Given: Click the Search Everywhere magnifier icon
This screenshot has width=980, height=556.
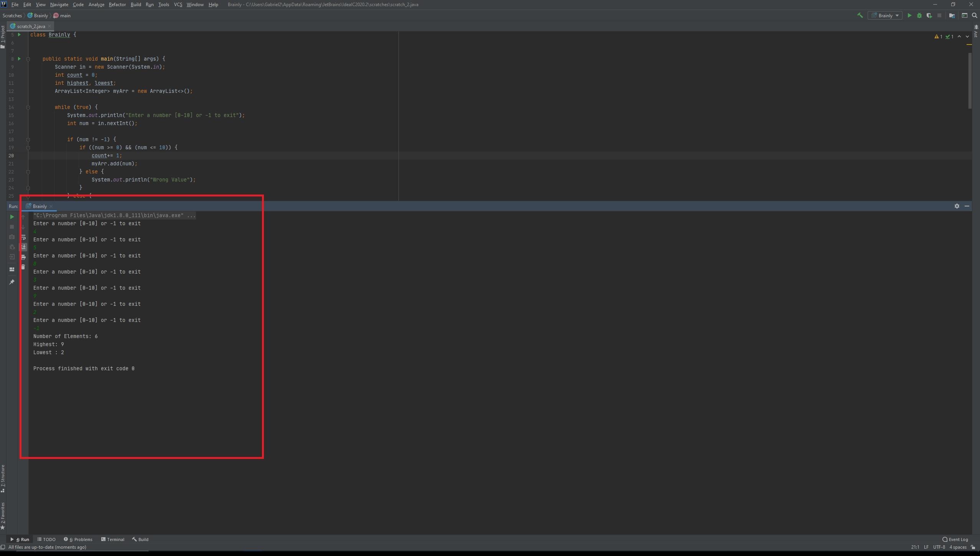Looking at the screenshot, I should (x=974, y=15).
